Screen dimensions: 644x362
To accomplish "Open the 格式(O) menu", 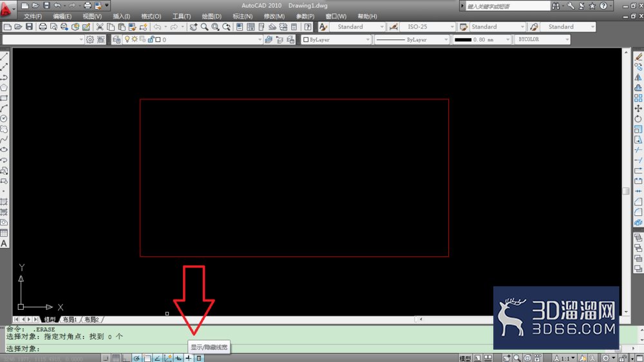I will pyautogui.click(x=151, y=17).
